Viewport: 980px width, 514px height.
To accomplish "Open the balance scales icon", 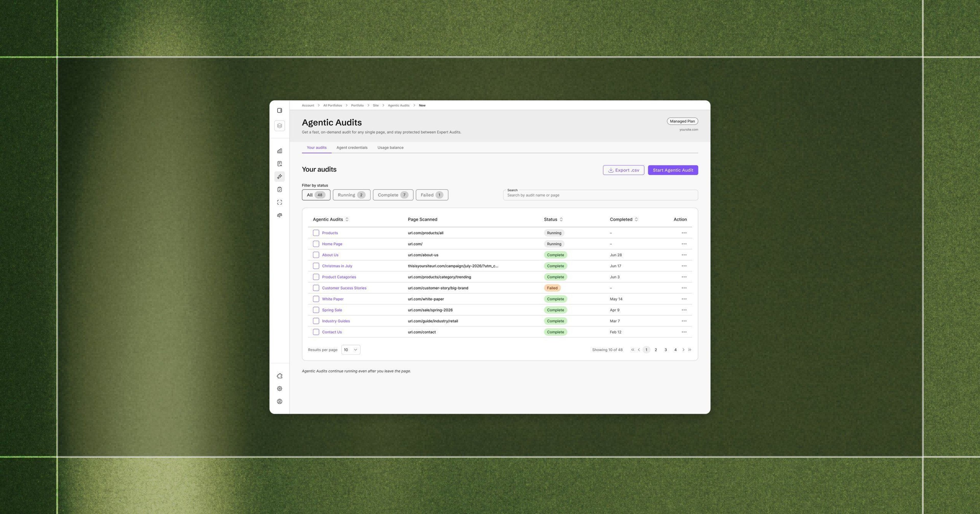I will pos(280,215).
